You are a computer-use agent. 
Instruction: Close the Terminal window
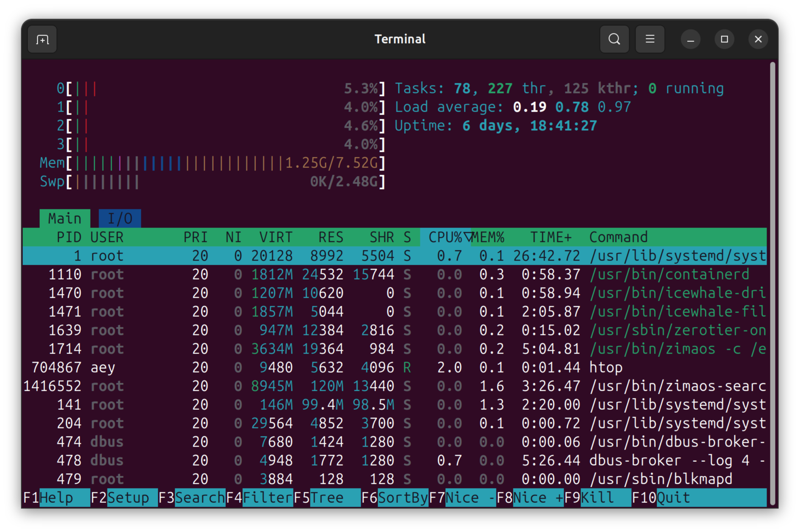pos(758,39)
